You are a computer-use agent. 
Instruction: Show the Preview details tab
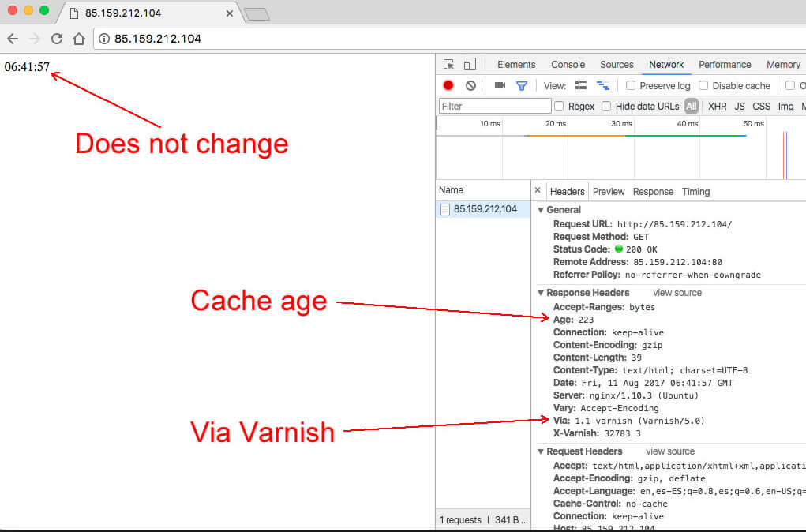coord(609,192)
